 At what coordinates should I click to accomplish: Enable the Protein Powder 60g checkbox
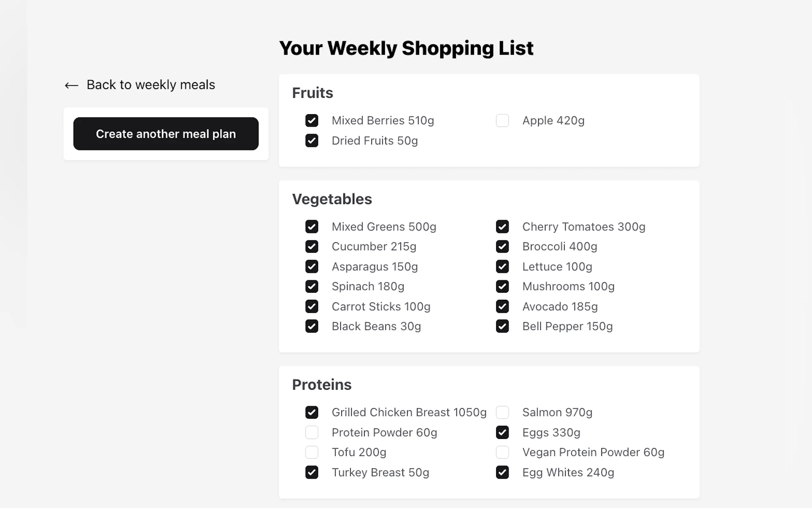311,433
